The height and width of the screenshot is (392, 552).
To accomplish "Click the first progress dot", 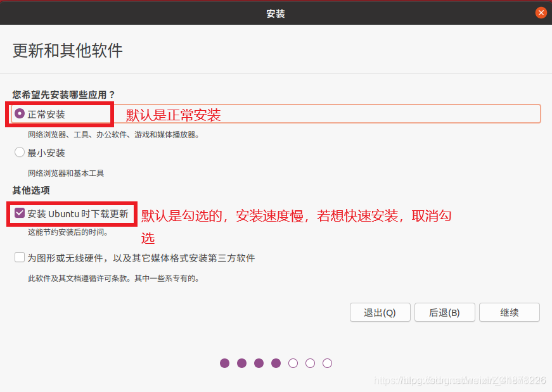I will (x=224, y=363).
